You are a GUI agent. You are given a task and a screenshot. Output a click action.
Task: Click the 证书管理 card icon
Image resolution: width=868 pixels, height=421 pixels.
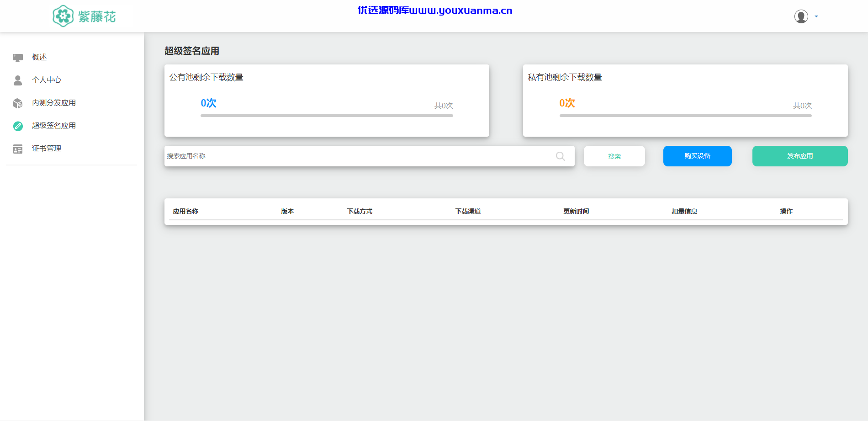pyautogui.click(x=18, y=149)
